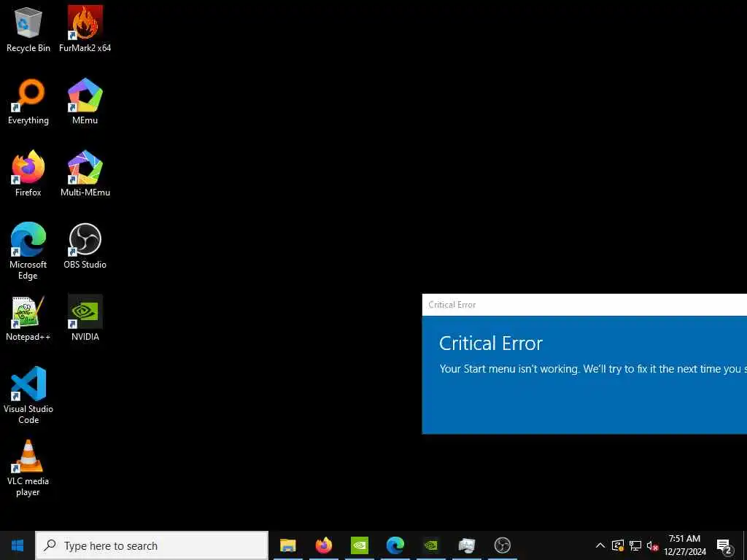This screenshot has width=747, height=560.
Task: Click the tray icon with orange warning badge
Action: click(x=618, y=545)
